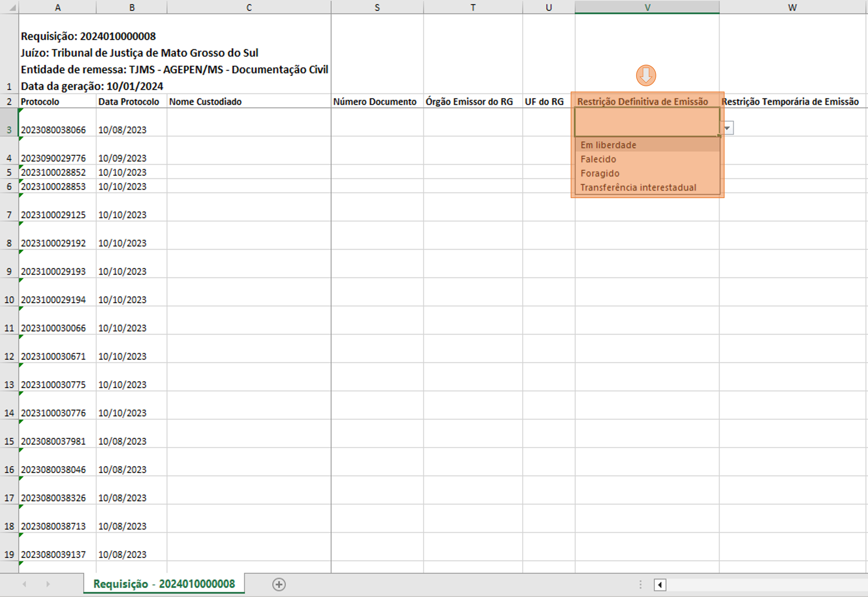Click 'Restrição Temporária de Emissão' header cell

pyautogui.click(x=793, y=101)
